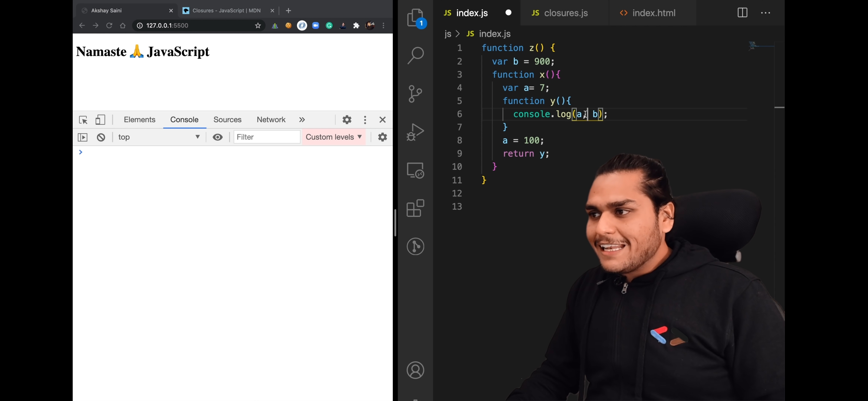Open the Remote Explorer icon
Image resolution: width=868 pixels, height=401 pixels.
click(415, 170)
